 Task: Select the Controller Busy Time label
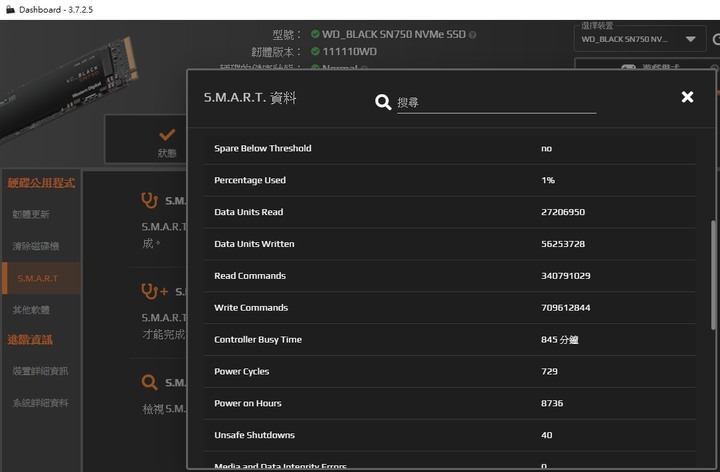click(x=258, y=340)
